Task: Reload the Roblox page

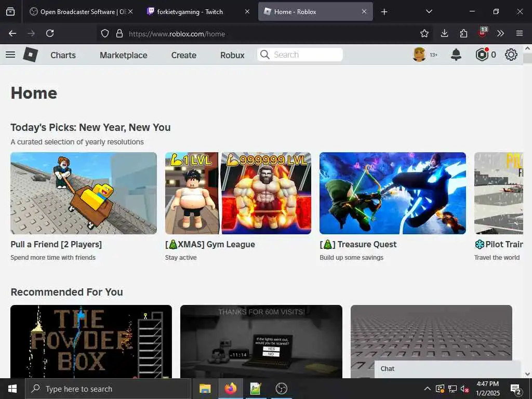Action: click(50, 33)
